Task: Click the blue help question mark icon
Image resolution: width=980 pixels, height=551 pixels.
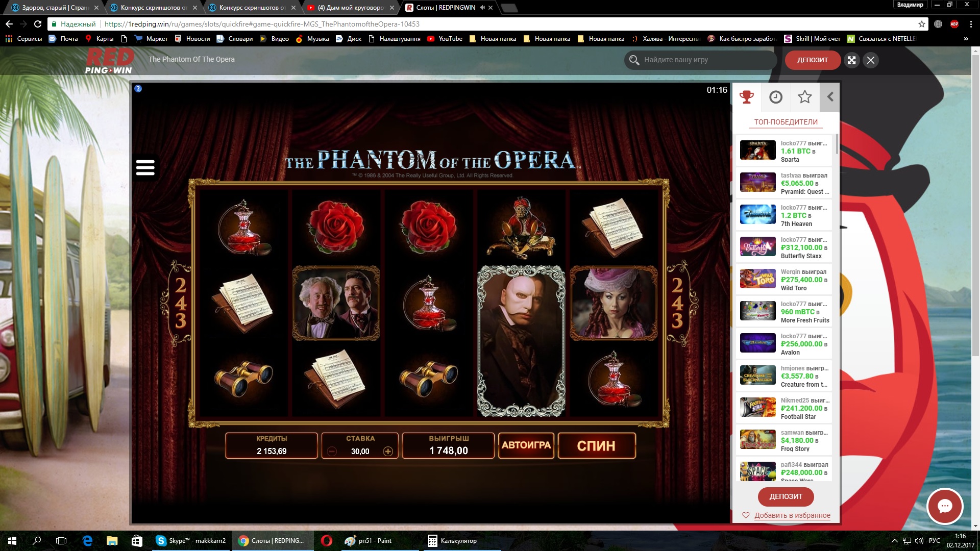Action: (138, 89)
